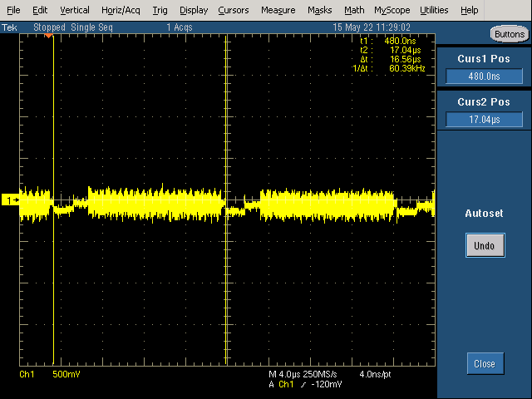Click the 1 Acqs counter
532x399 pixels.
coord(180,27)
